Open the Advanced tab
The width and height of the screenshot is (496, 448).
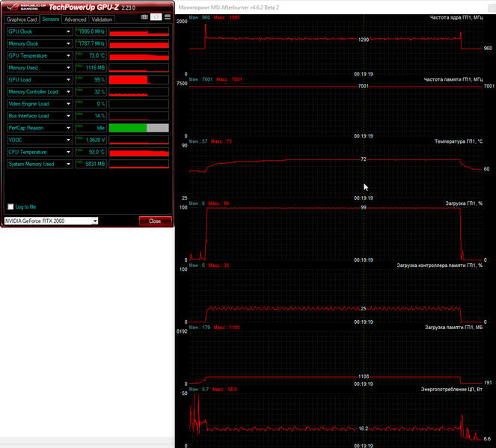(76, 19)
